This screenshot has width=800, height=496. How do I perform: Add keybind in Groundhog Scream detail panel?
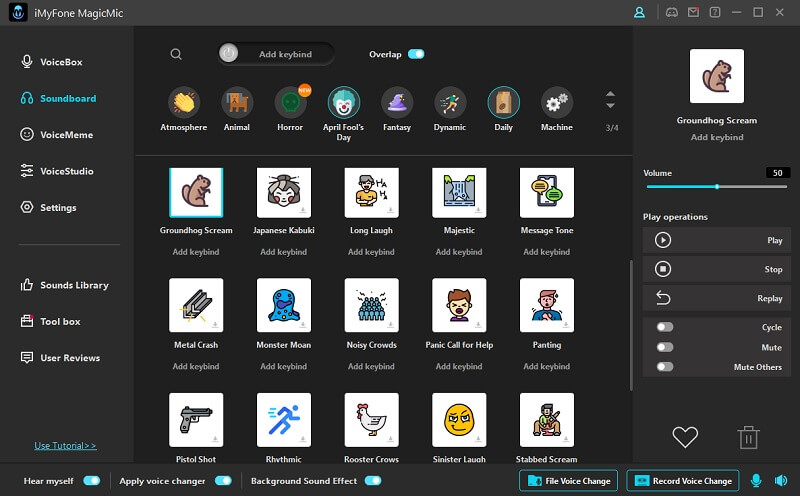click(x=717, y=137)
